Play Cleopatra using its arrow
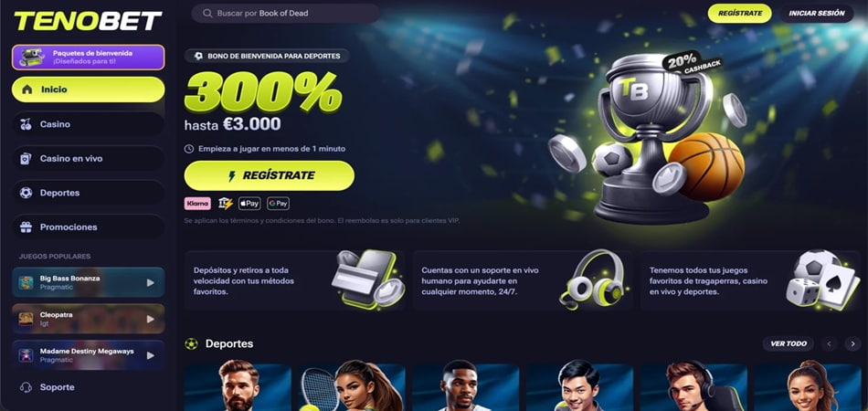The width and height of the screenshot is (868, 411). click(x=151, y=319)
